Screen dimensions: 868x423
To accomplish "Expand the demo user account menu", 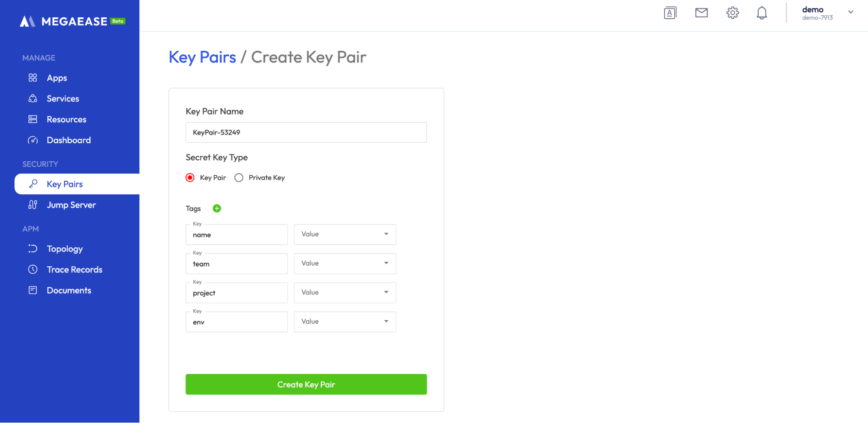I will pos(850,13).
